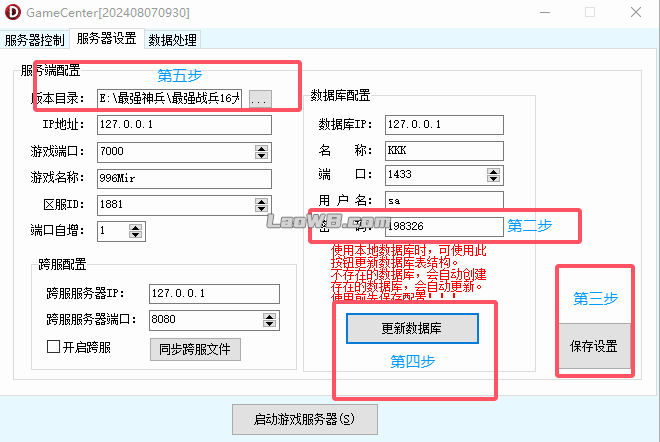This screenshot has width=660, height=442.
Task: Click the 更新数据库 button
Action: (412, 328)
